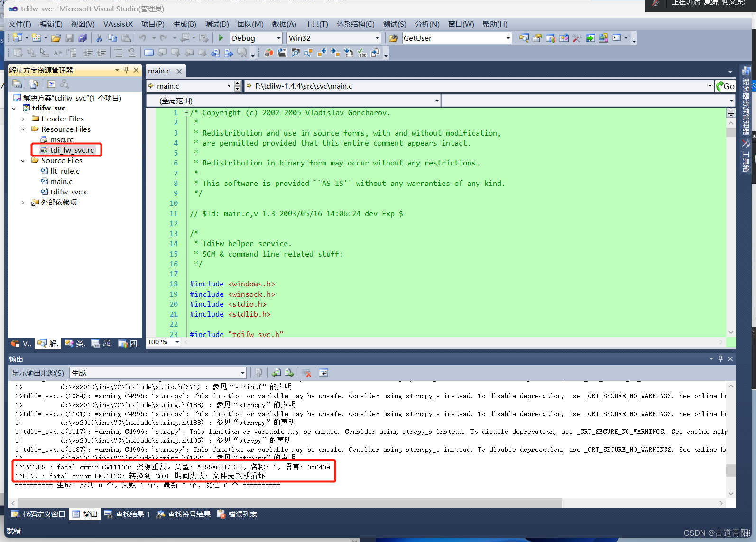The image size is (756, 542).
Task: Click Show All Files in Solution Explorer toolbar
Action: (34, 84)
